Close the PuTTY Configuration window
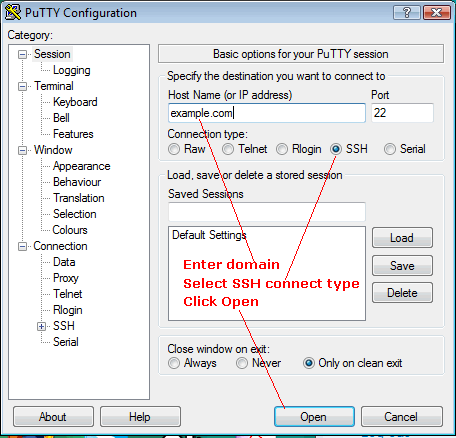456x438 pixels. coord(437,13)
